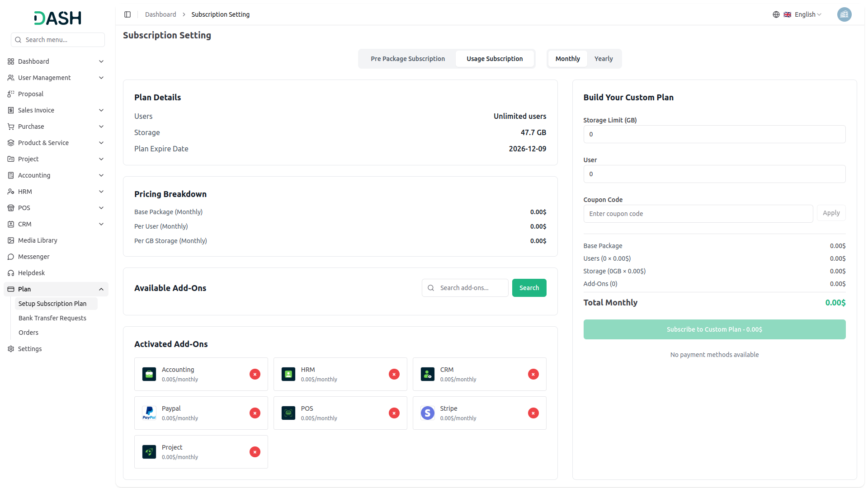Switch billing to Yearly
This screenshot has height=488, width=868.
pos(604,59)
